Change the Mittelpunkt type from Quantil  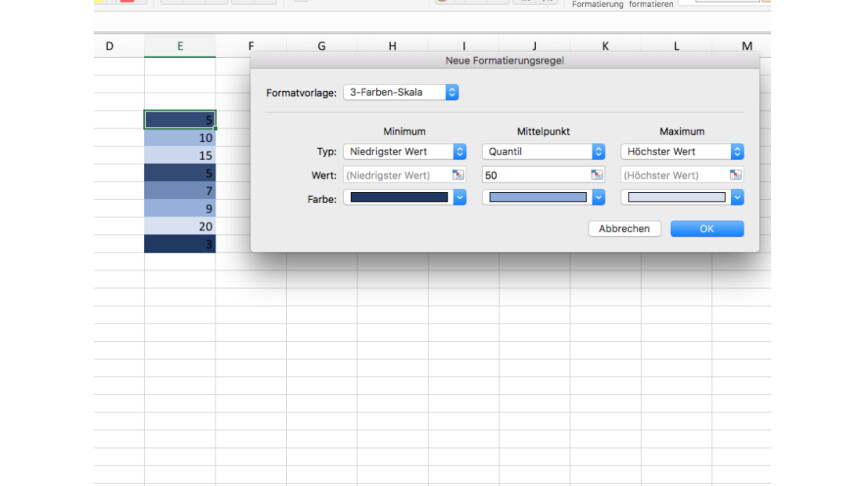pyautogui.click(x=543, y=152)
